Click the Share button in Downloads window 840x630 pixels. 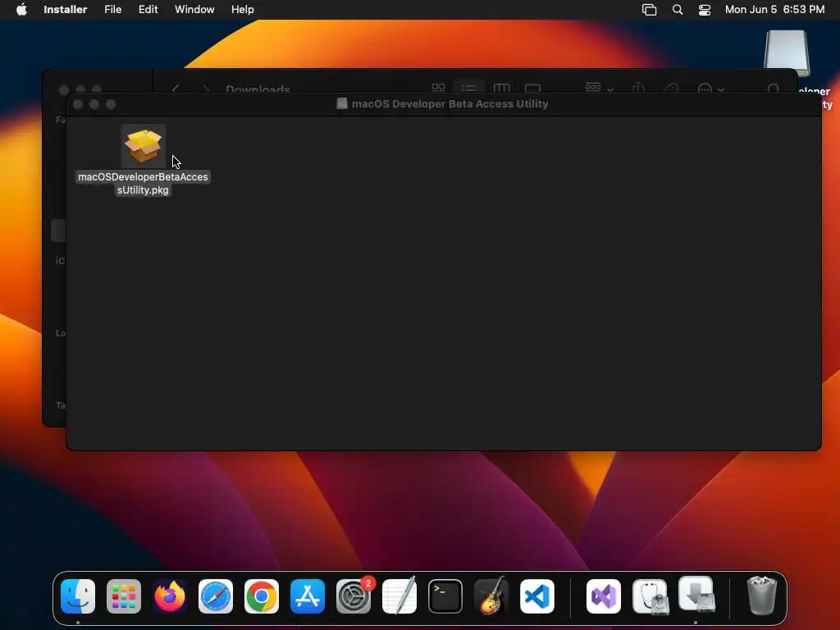[638, 87]
